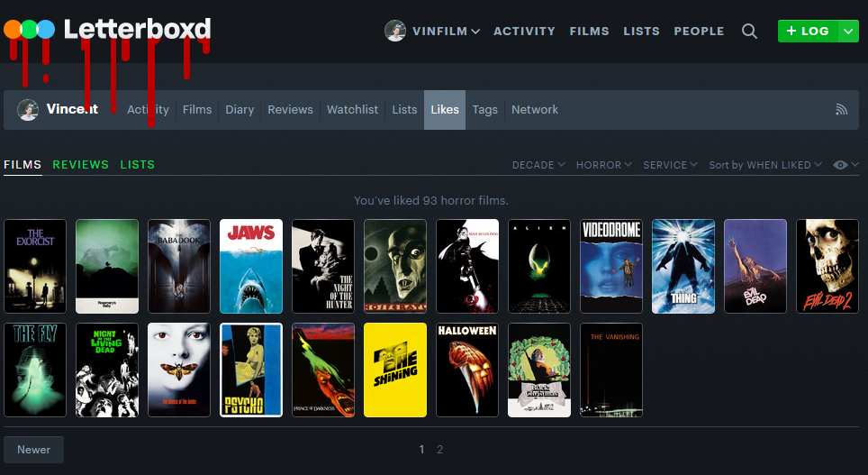Open the RSS feed icon
Screen dimensions: 868x475
point(841,110)
